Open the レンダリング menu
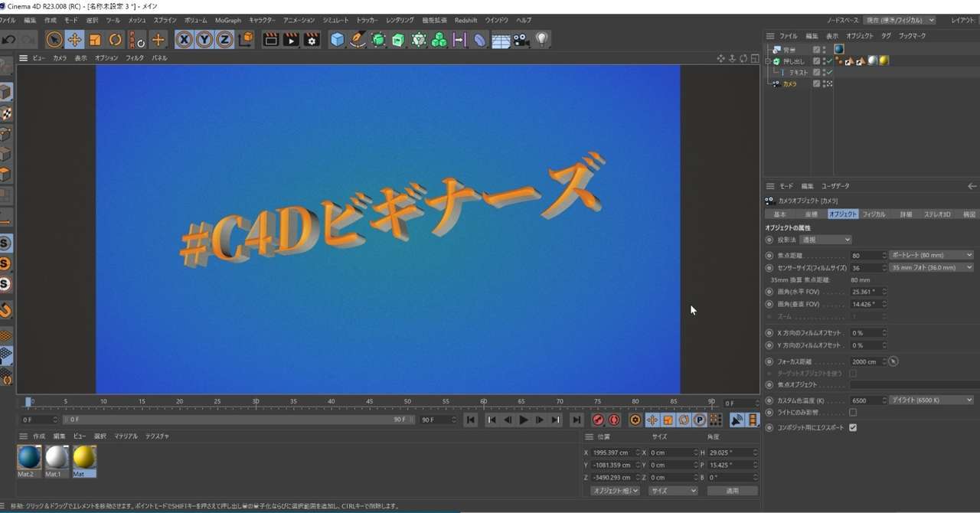Viewport: 980px width, 513px height. pos(400,20)
